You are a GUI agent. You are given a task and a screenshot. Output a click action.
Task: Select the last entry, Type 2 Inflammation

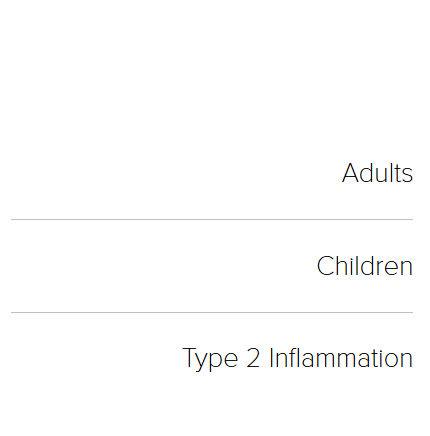point(298,359)
